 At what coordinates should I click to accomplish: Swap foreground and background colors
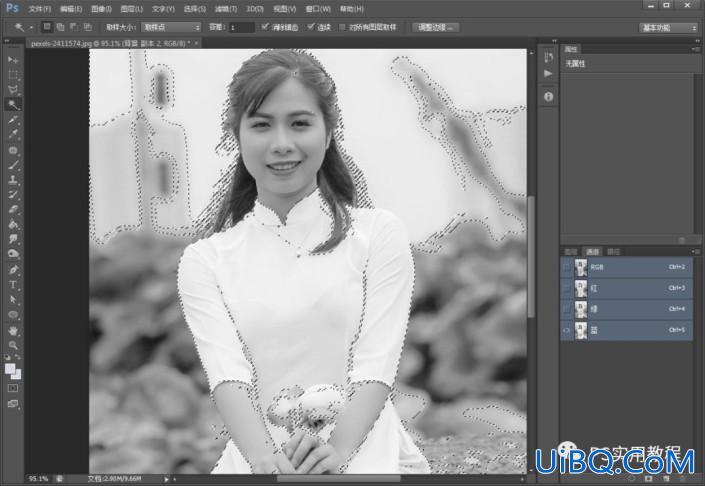pyautogui.click(x=18, y=357)
